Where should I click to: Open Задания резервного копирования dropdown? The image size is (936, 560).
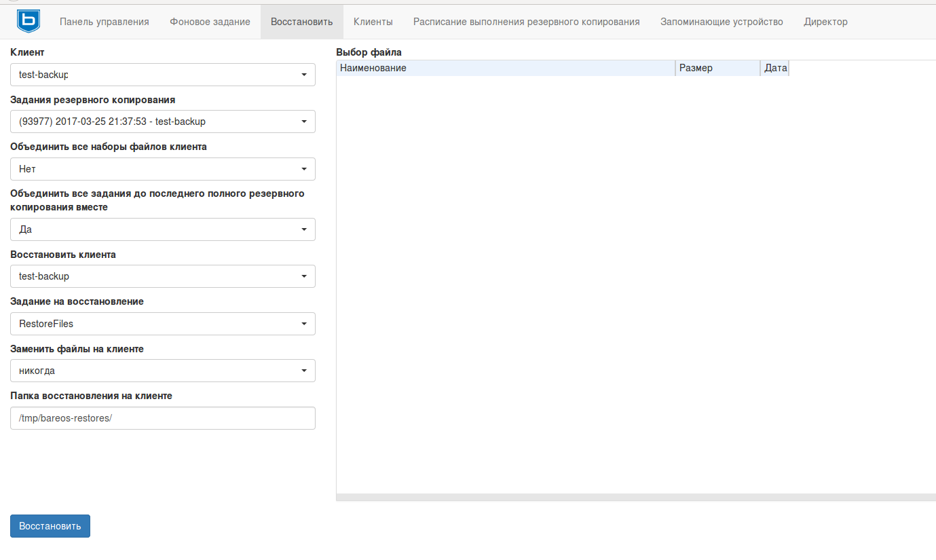163,122
